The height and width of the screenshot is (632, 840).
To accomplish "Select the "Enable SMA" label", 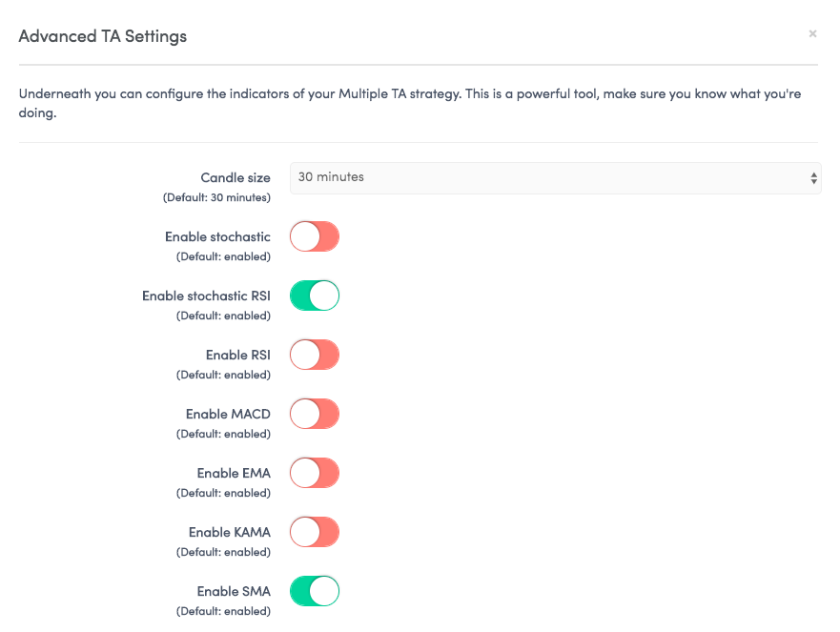I will (234, 591).
